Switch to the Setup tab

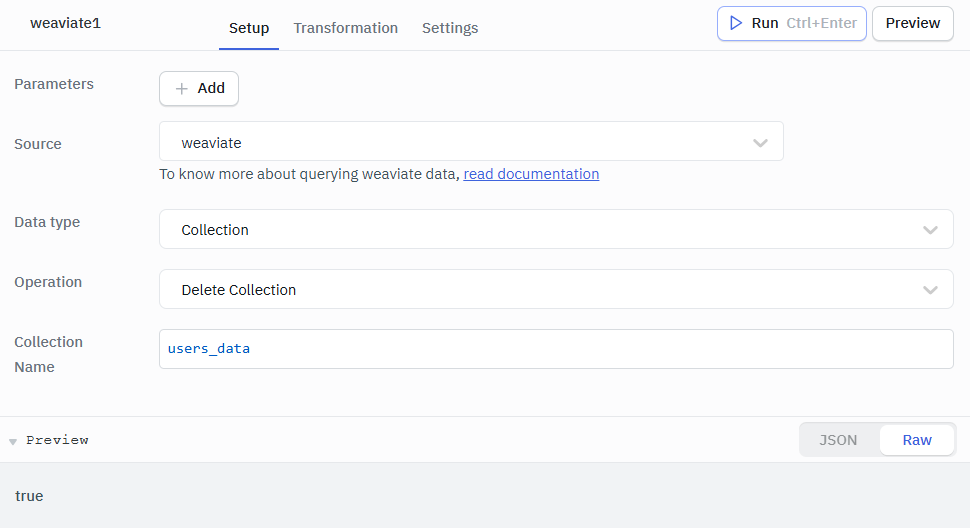pyautogui.click(x=249, y=28)
